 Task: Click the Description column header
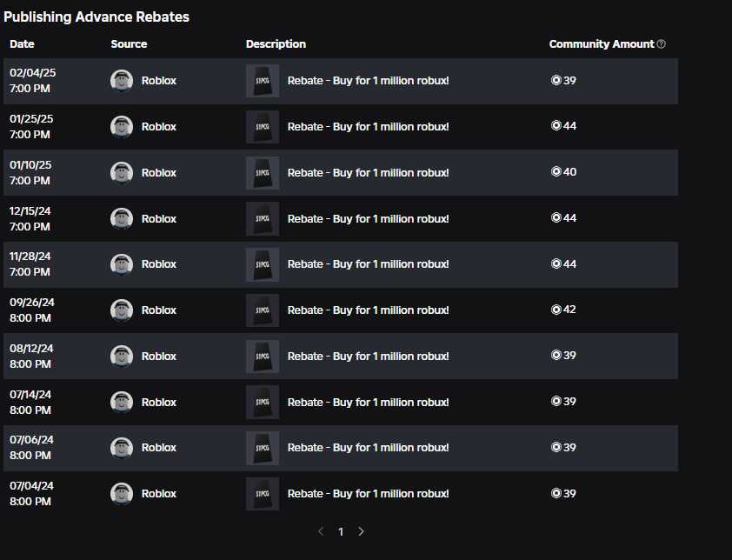(x=276, y=43)
